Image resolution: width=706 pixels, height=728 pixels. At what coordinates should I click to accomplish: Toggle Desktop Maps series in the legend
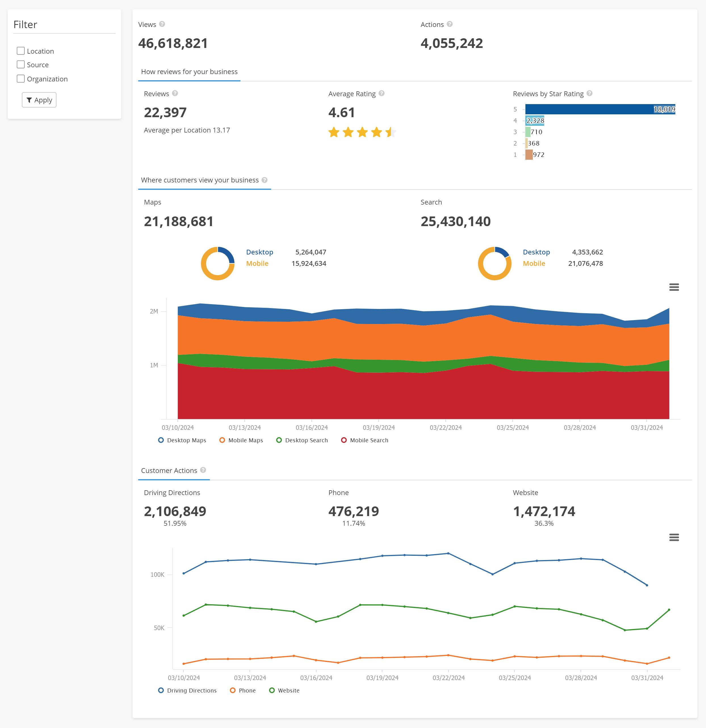pos(182,440)
